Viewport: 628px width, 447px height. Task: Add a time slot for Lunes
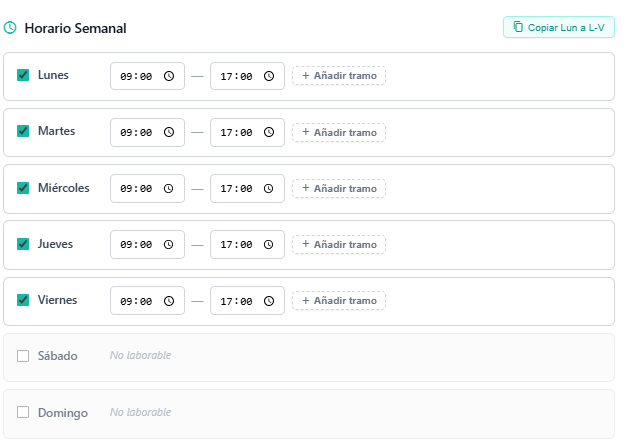(339, 76)
